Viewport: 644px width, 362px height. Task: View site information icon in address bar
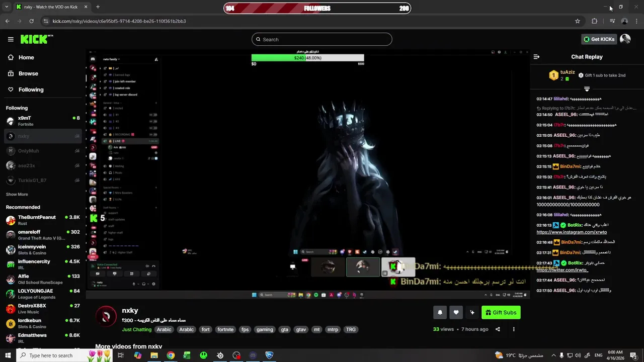point(46,21)
